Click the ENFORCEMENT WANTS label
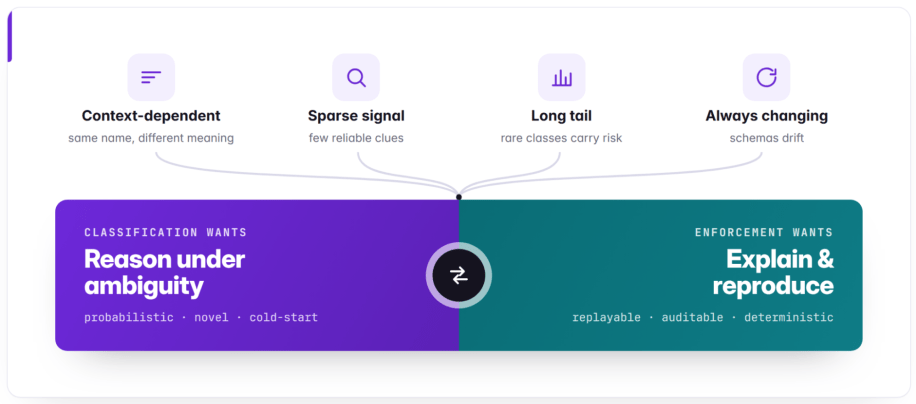Image resolution: width=916 pixels, height=404 pixels. click(x=764, y=232)
